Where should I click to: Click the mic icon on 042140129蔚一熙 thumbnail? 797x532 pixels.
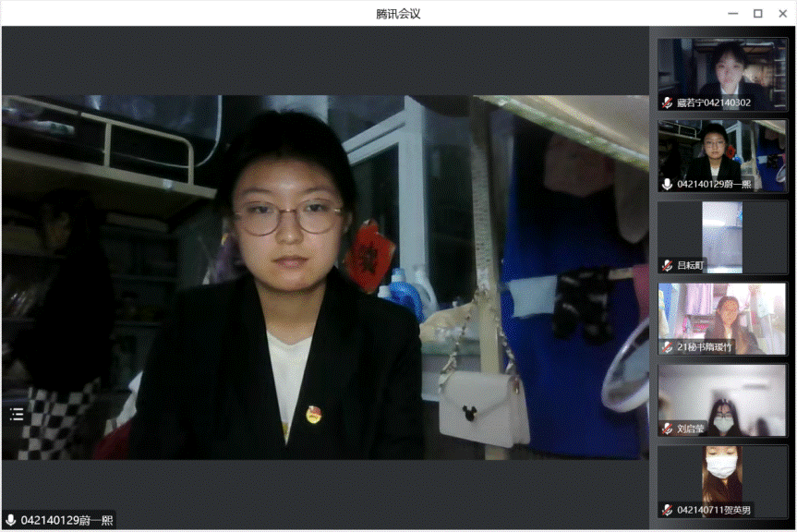pyautogui.click(x=668, y=184)
